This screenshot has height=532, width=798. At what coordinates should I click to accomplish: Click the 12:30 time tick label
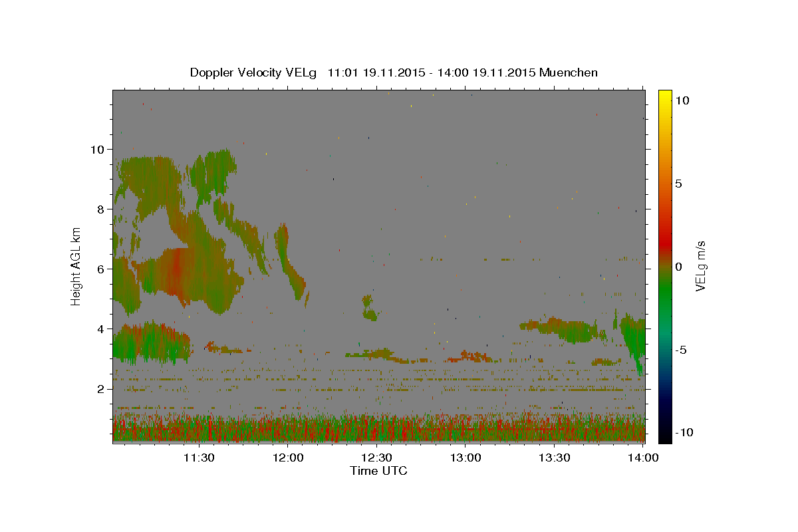click(x=376, y=458)
